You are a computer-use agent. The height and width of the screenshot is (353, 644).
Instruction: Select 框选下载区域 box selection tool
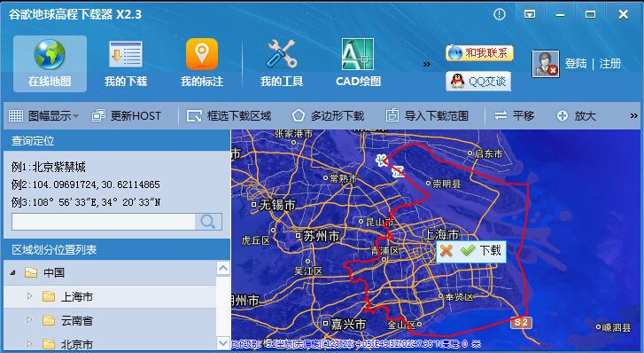coord(229,115)
